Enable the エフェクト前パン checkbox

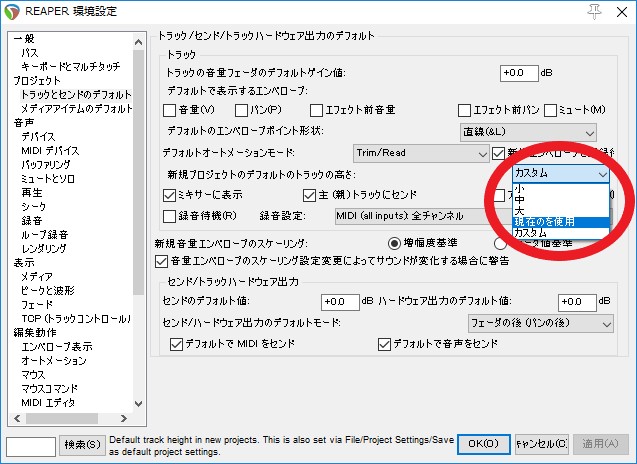point(464,110)
